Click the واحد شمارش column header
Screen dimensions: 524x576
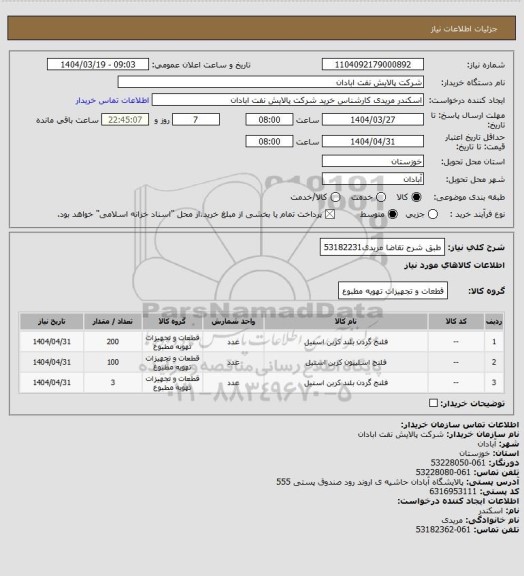233,321
